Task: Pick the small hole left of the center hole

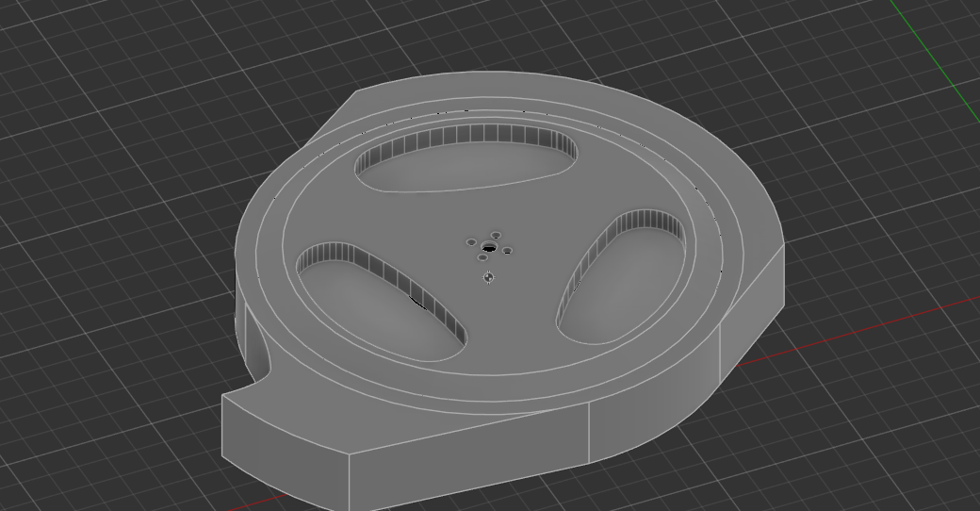Action: click(x=471, y=242)
